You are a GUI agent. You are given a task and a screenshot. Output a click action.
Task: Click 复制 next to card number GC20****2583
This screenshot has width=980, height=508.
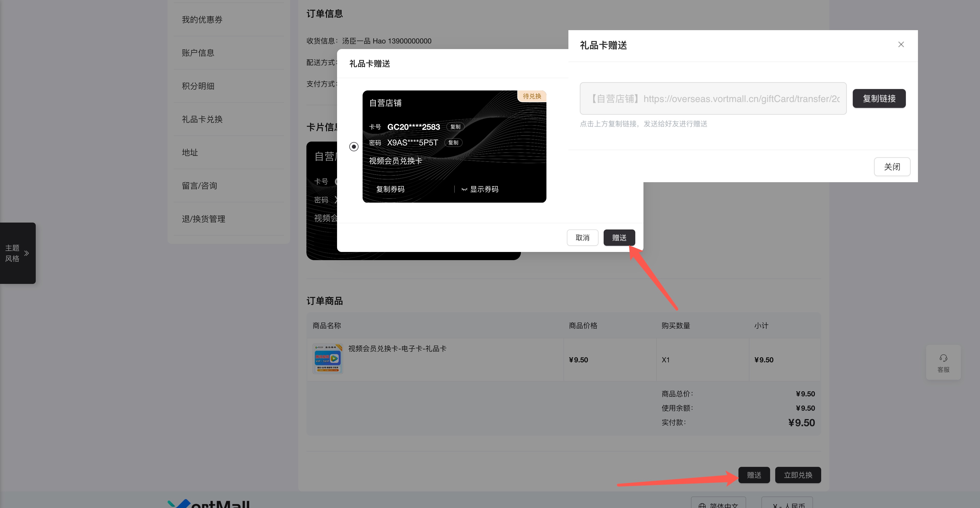click(455, 127)
